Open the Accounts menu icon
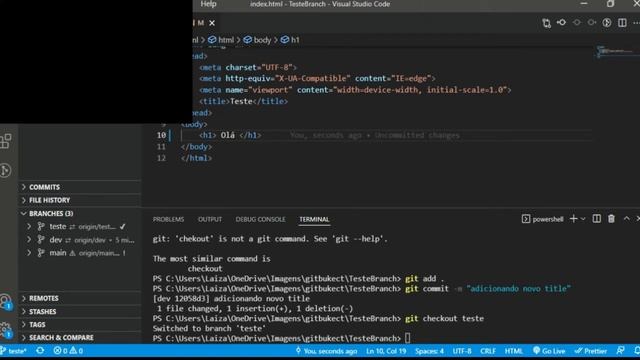Viewport: 640px width, 360px height. (6, 302)
